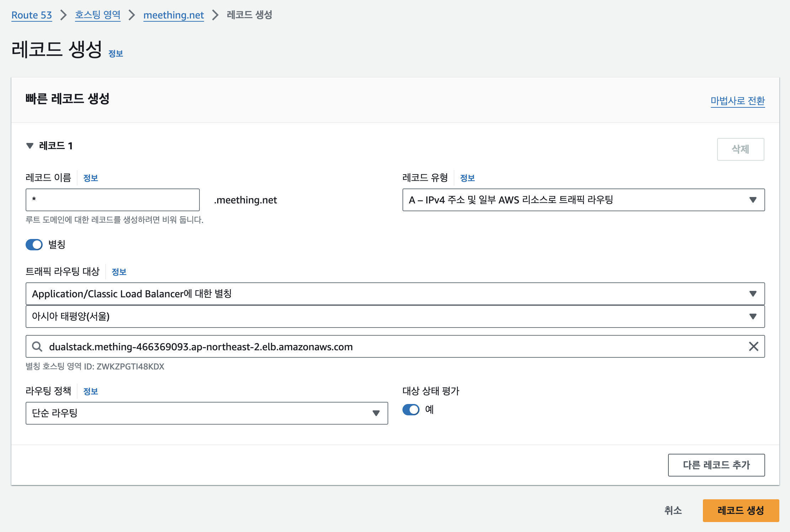This screenshot has width=790, height=532.
Task: Open the Application/Classic Load Balancer alias dropdown
Action: click(395, 294)
